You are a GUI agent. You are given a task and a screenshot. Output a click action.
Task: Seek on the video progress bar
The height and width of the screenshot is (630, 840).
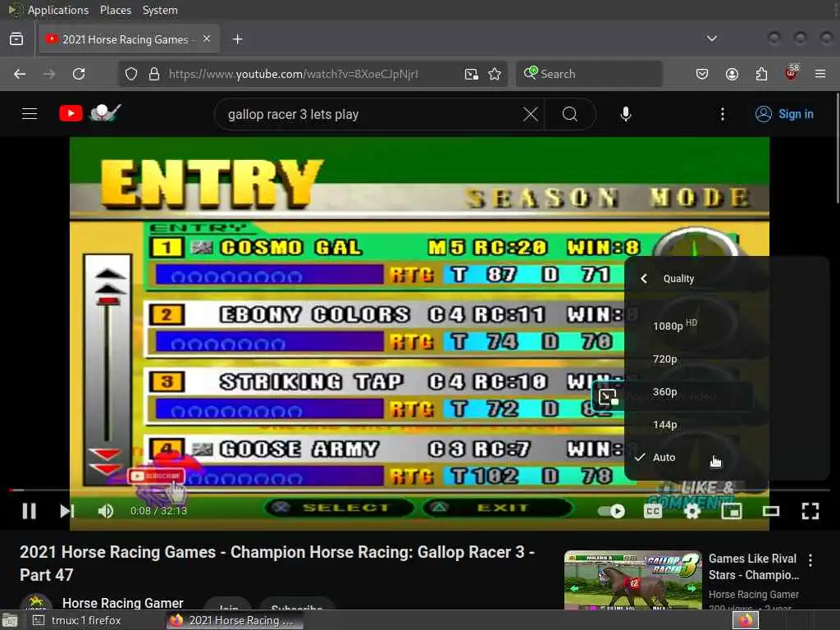tap(419, 490)
